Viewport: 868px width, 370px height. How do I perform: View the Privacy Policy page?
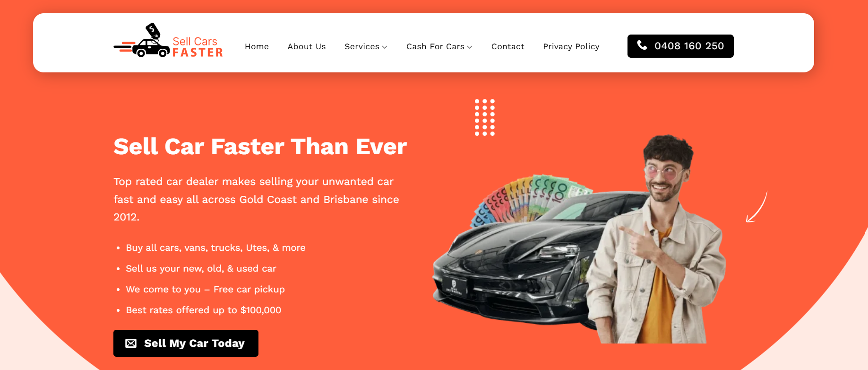[x=571, y=46]
